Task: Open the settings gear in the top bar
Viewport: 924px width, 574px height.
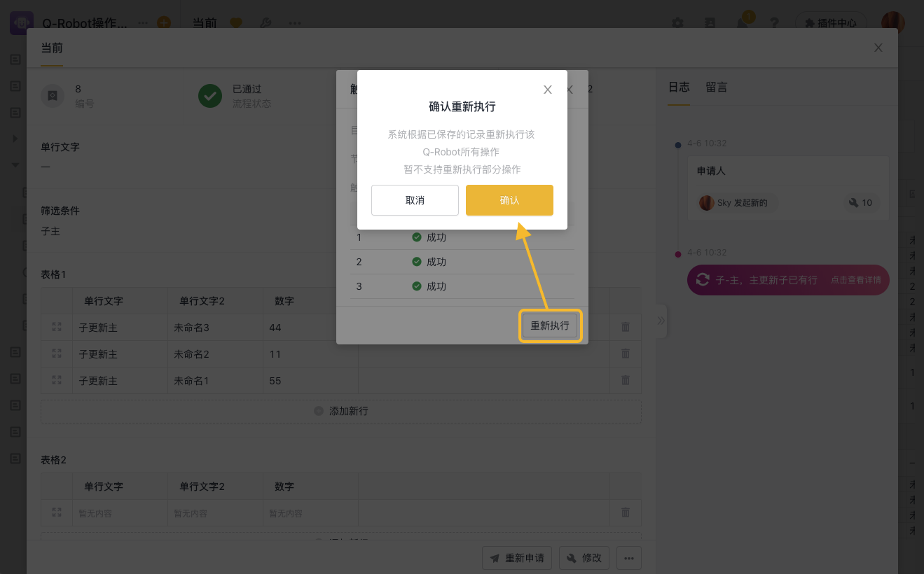Action: point(677,22)
